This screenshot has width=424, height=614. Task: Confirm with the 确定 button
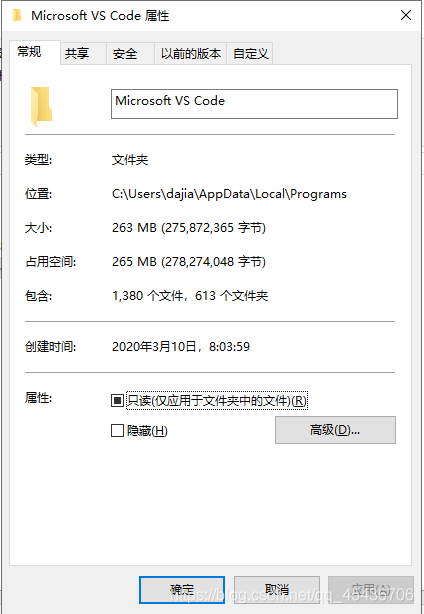pos(182,590)
